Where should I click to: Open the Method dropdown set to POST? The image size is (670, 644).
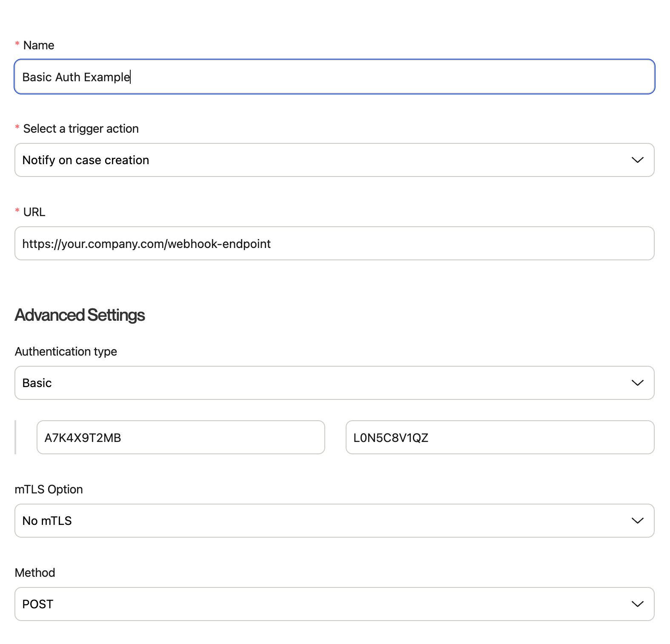click(324, 604)
